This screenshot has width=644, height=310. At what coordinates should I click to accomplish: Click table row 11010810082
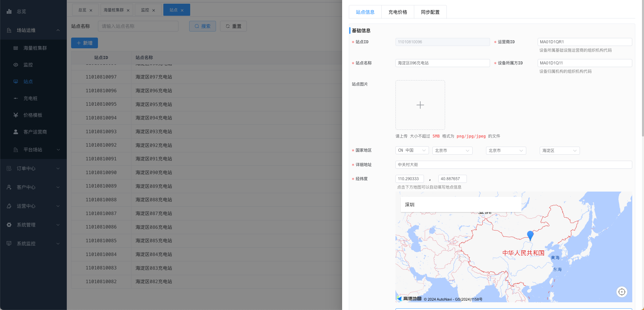pyautogui.click(x=207, y=281)
